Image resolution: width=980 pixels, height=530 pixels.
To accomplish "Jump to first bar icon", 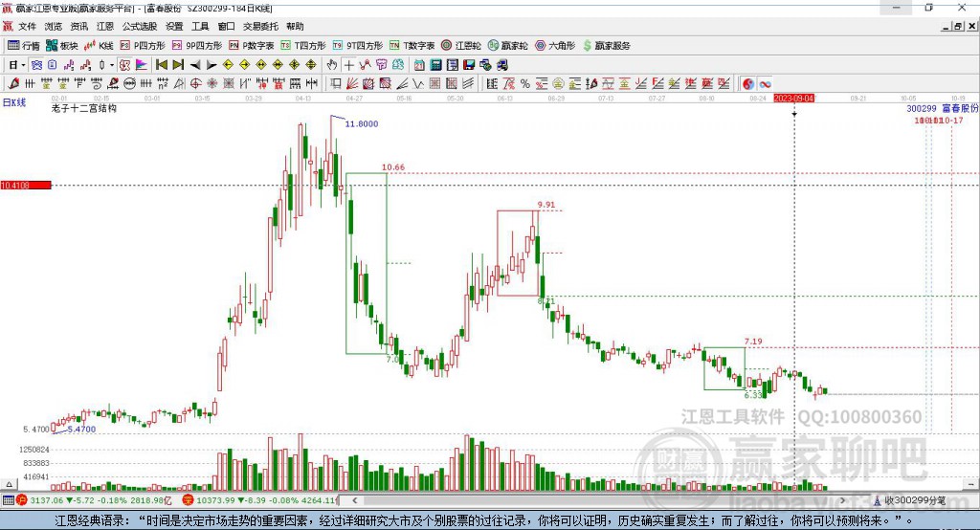I will 161,65.
